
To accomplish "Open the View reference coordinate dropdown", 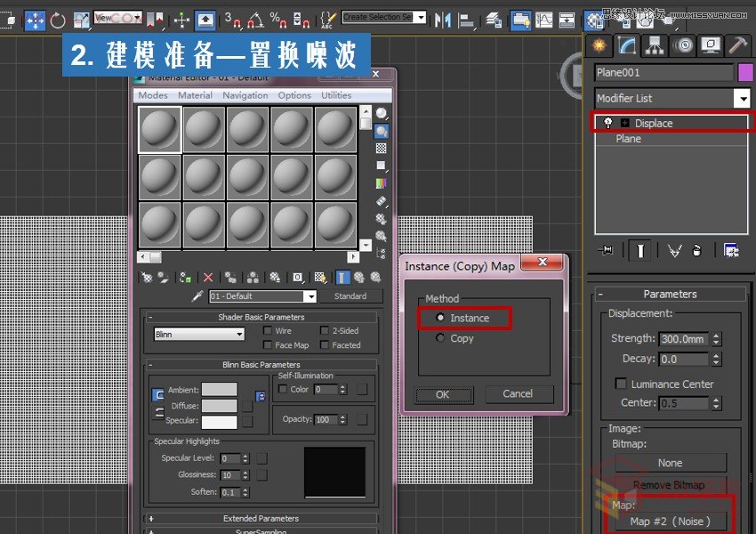I will click(x=118, y=18).
